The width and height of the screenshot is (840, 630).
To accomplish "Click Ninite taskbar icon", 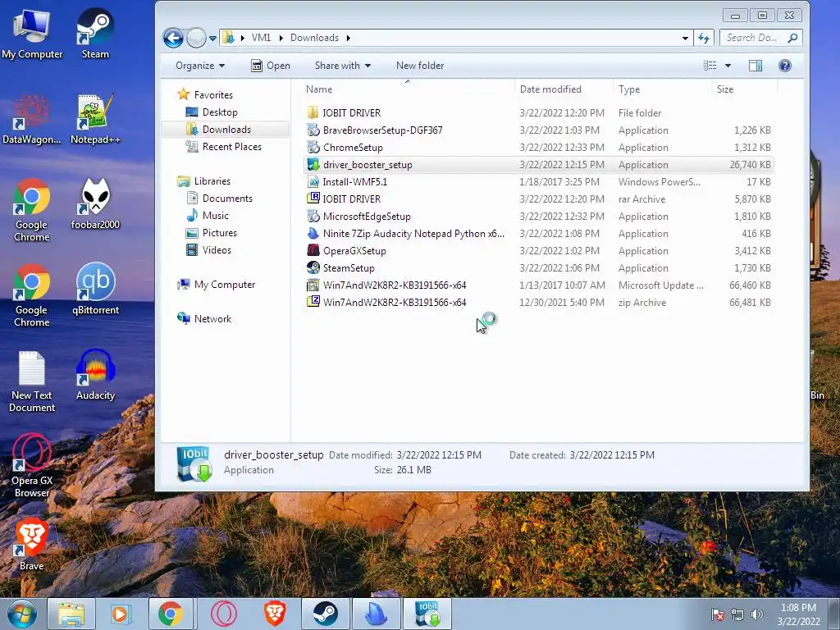I will [x=376, y=614].
